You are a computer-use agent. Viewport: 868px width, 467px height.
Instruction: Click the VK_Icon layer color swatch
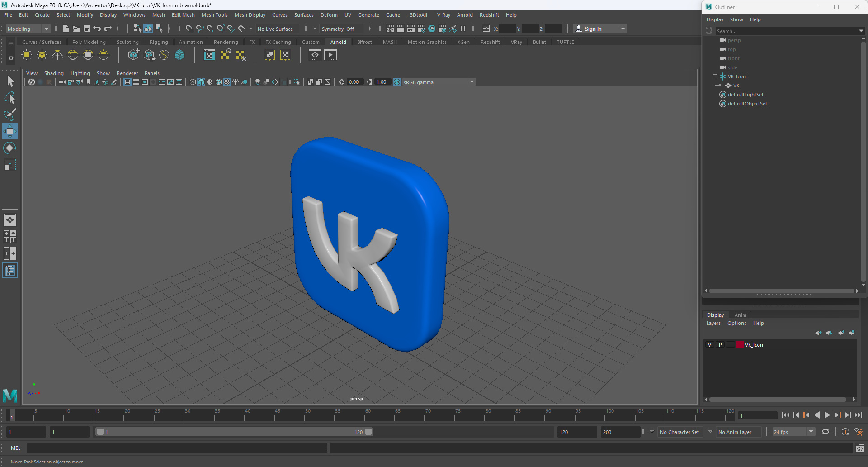tap(740, 345)
